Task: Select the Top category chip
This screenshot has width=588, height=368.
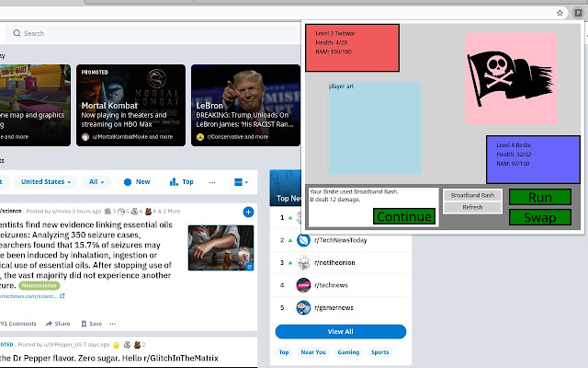Action: point(284,351)
